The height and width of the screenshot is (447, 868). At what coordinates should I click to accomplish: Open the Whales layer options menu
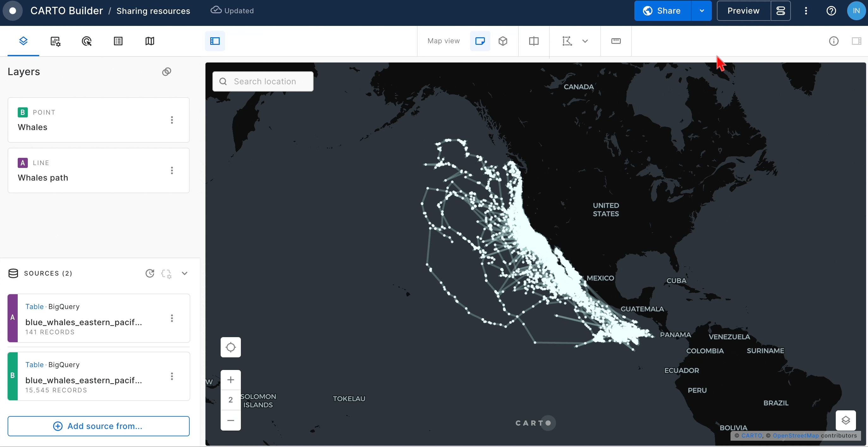(x=172, y=120)
